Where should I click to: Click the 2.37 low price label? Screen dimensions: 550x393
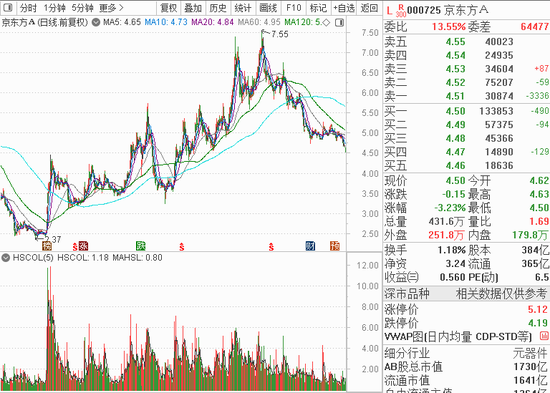coord(53,239)
